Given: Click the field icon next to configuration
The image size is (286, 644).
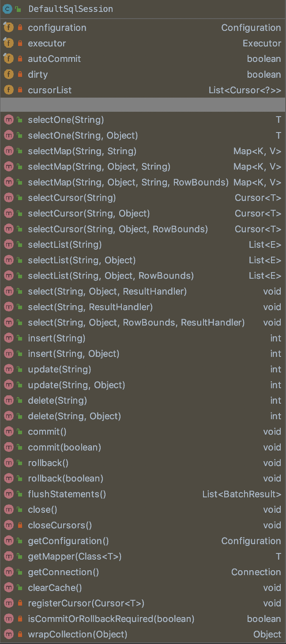Looking at the screenshot, I should coord(8,28).
